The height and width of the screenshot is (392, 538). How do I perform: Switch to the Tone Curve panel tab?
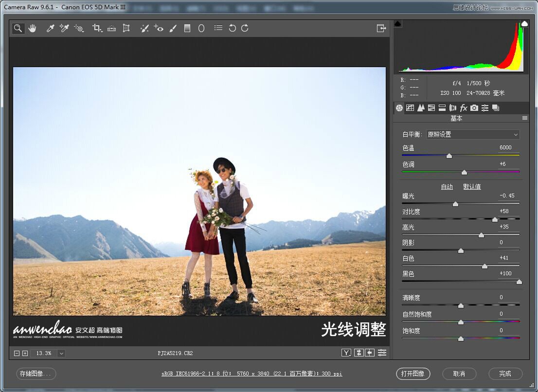(410, 108)
